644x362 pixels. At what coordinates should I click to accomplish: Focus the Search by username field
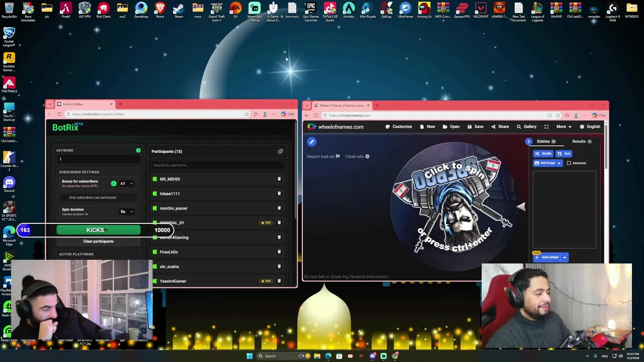[217, 165]
